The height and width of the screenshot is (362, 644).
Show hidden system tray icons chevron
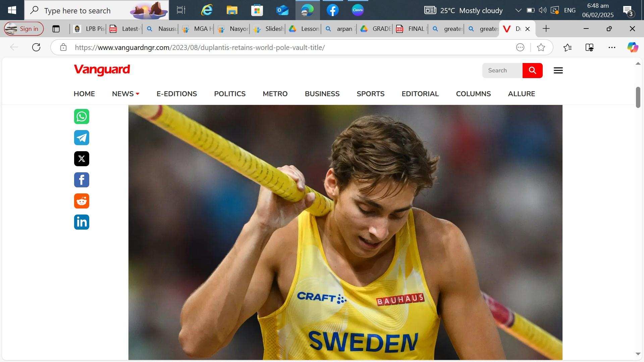click(x=518, y=10)
